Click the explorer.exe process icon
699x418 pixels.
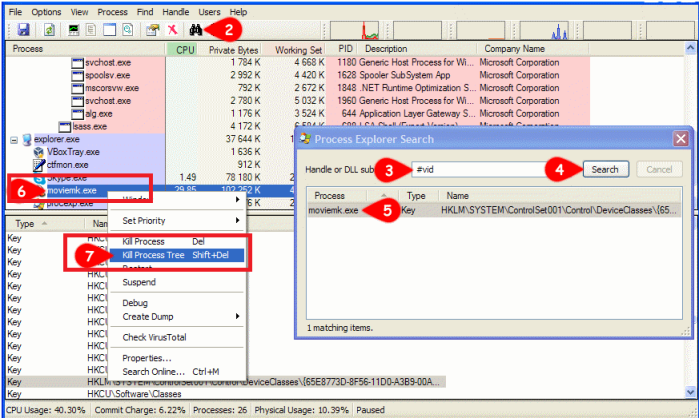[x=27, y=139]
